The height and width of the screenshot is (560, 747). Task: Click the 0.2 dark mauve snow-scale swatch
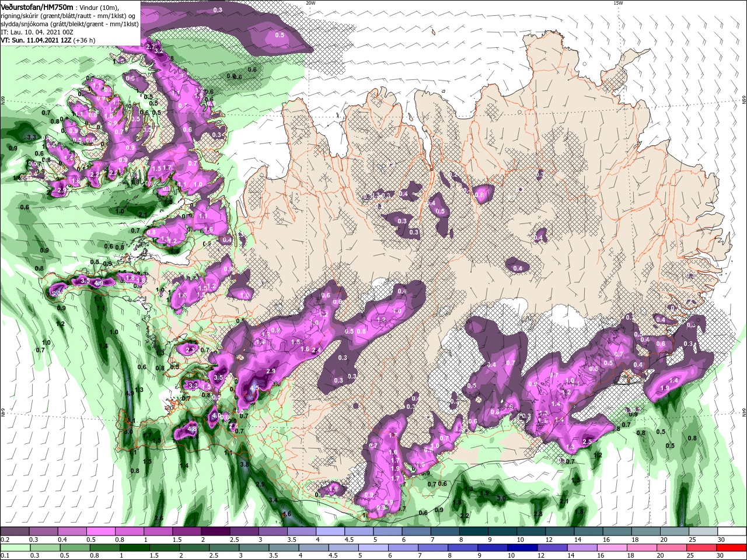point(15,531)
